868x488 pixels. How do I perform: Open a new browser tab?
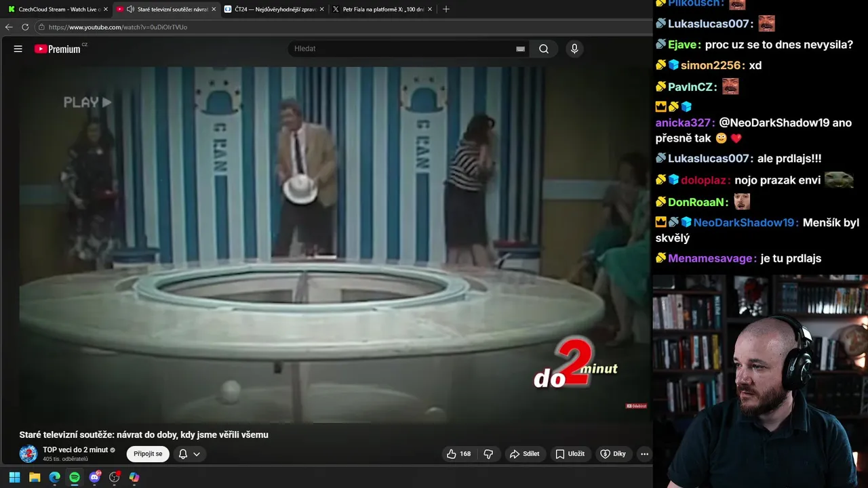tap(446, 9)
